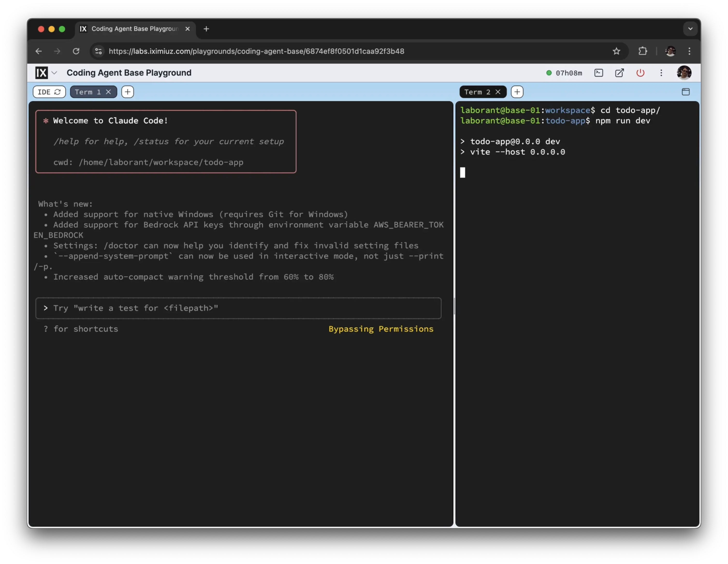This screenshot has width=728, height=564.
Task: Close the Coding Agent Base Playground browser tab
Action: point(188,29)
